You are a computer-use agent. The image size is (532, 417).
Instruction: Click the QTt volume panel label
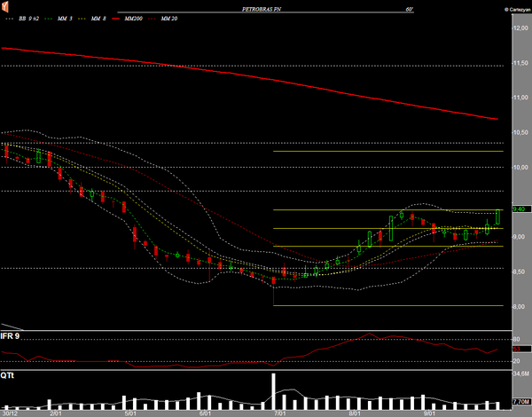pyautogui.click(x=7, y=374)
